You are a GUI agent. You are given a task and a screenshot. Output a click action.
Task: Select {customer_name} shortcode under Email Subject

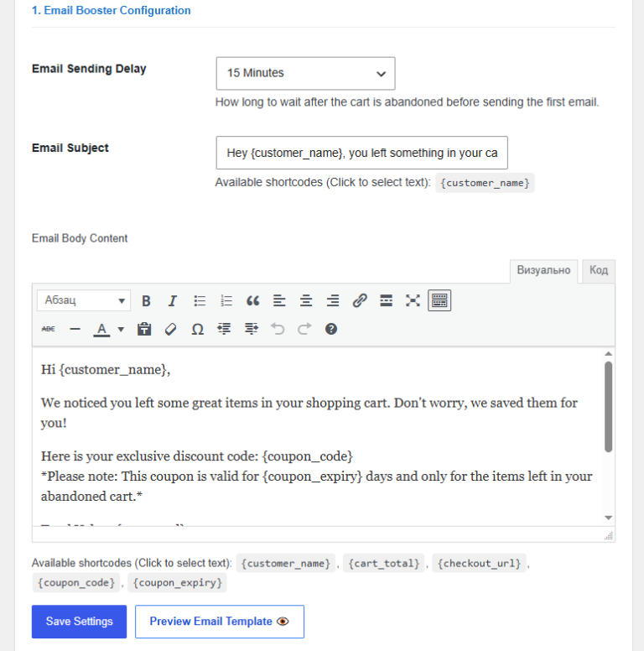(485, 183)
